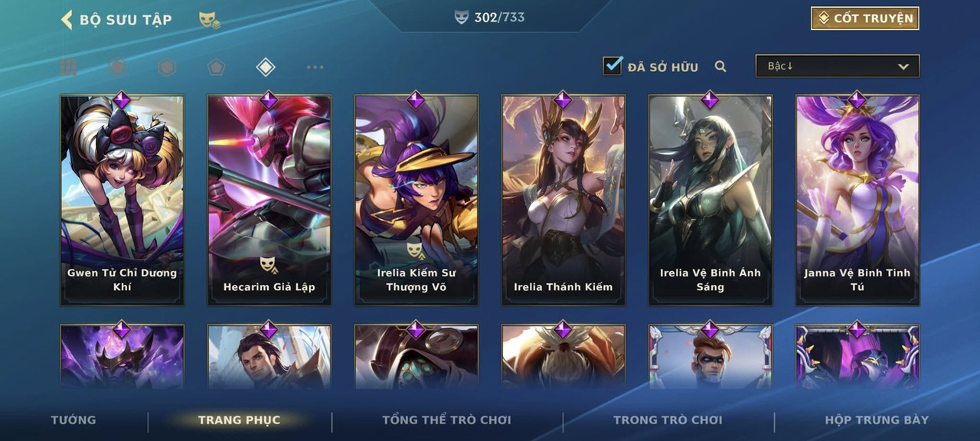Go back with the Bộ Sưu Tập arrow
980x441 pixels.
pos(67,19)
